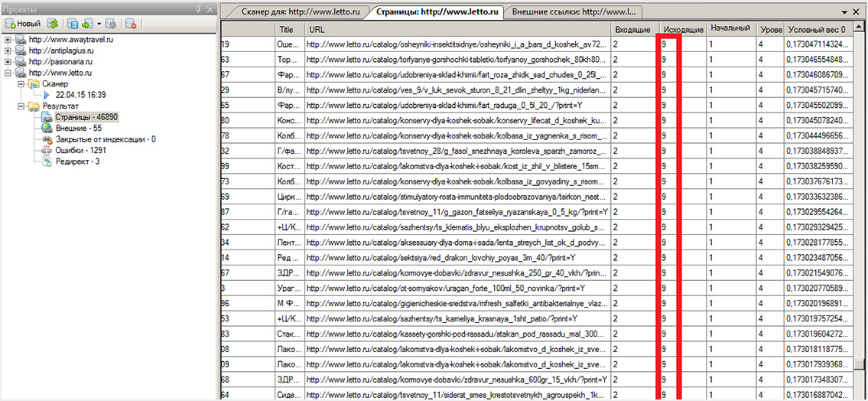
Task: Sort by Исходящие column header
Action: click(x=683, y=29)
